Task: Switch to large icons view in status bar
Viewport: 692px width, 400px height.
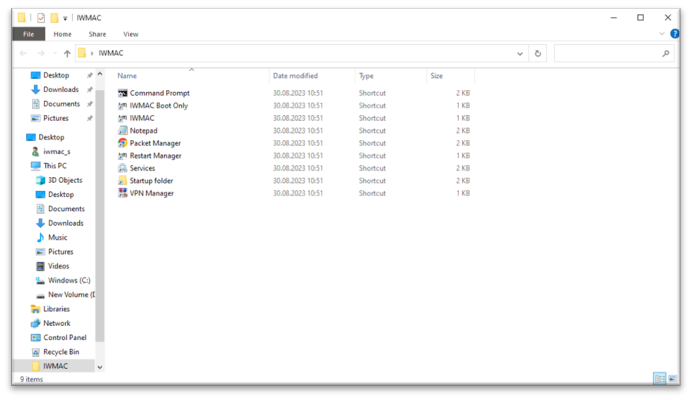Action: [x=674, y=379]
